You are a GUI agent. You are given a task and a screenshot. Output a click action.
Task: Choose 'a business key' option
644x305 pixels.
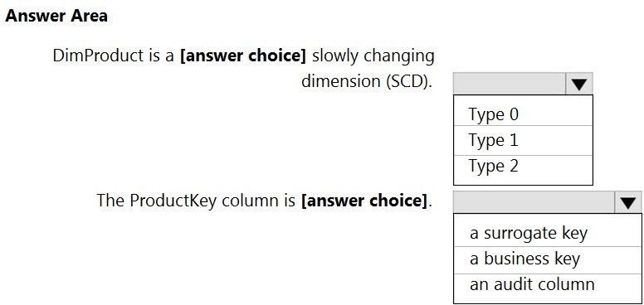[x=548, y=259]
